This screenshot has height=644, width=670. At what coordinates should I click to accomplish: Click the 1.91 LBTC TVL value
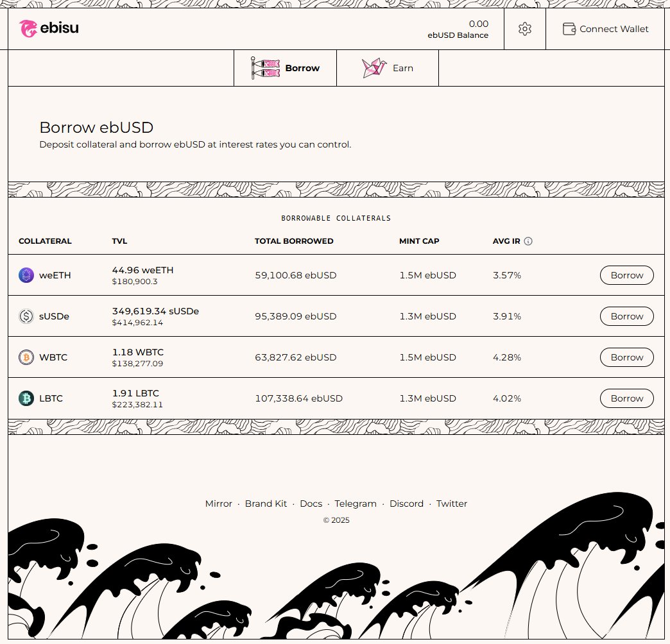tap(135, 393)
